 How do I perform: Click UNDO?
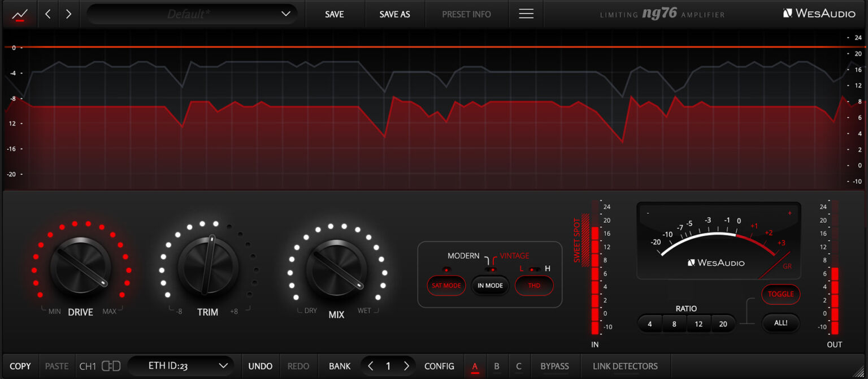[261, 366]
